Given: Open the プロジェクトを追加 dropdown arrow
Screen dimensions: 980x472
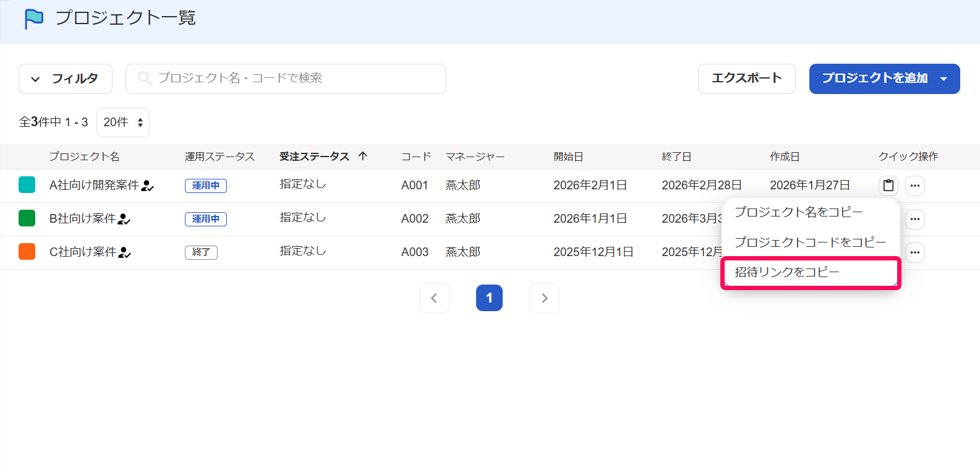Looking at the screenshot, I should (944, 79).
